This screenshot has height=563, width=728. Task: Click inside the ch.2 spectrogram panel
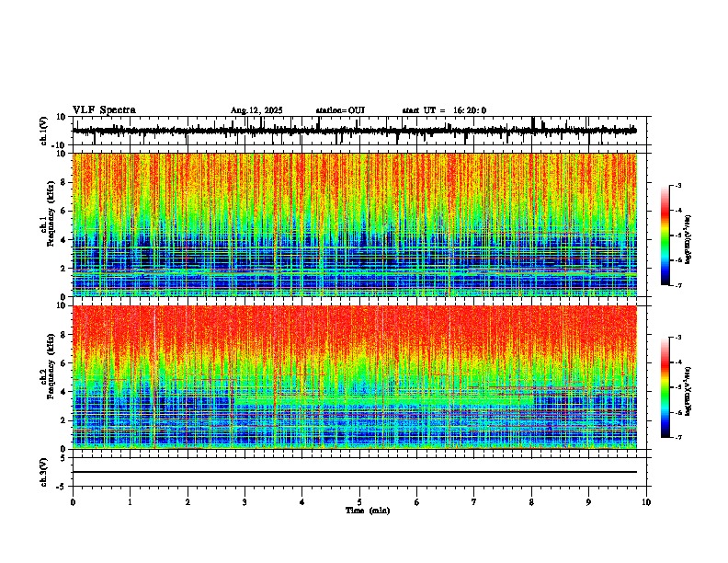coord(355,377)
